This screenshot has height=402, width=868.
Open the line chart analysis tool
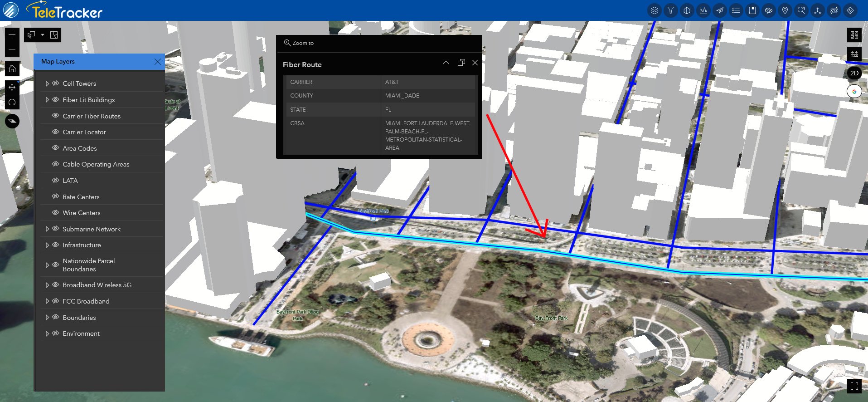[x=703, y=10]
